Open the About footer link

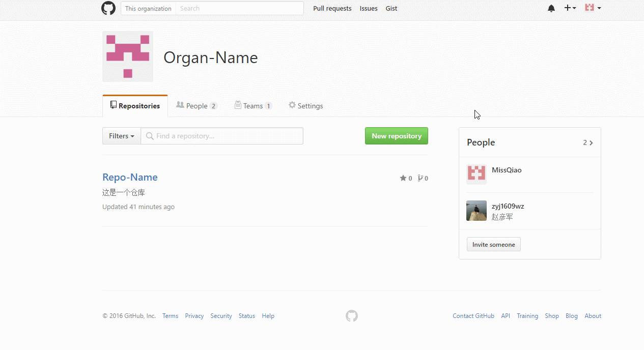tap(593, 316)
